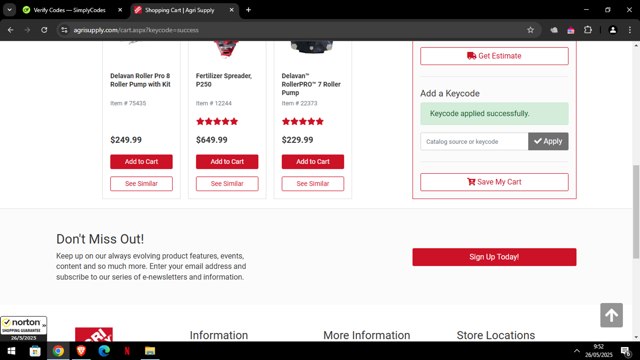640x360 pixels.
Task: Select the Shopping Cart Agri Supply tab
Action: 180,10
